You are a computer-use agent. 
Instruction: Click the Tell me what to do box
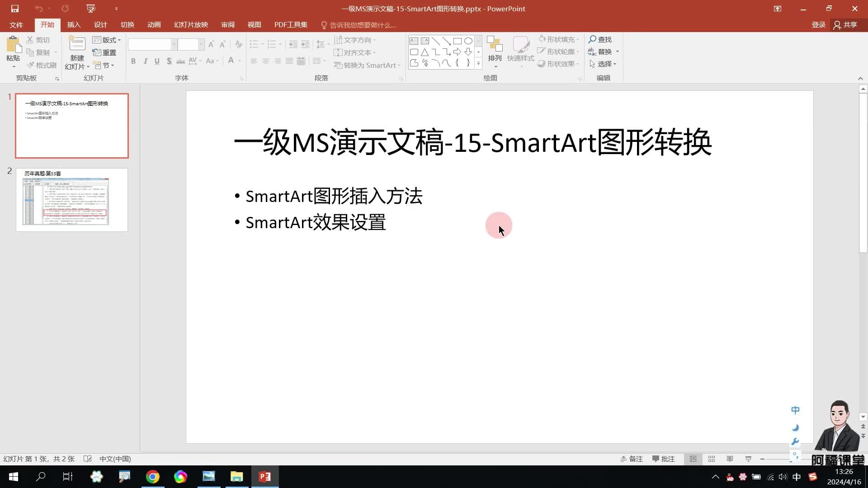click(359, 25)
